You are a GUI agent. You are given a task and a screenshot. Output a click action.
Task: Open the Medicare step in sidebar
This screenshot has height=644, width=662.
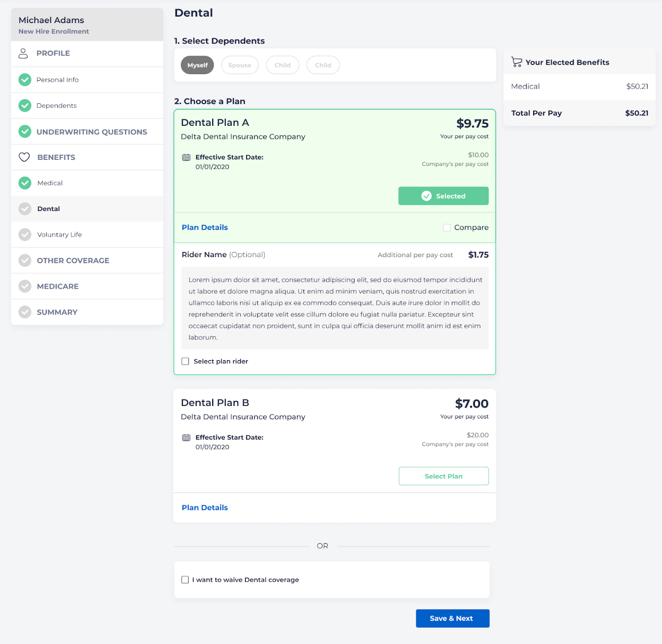coord(58,286)
